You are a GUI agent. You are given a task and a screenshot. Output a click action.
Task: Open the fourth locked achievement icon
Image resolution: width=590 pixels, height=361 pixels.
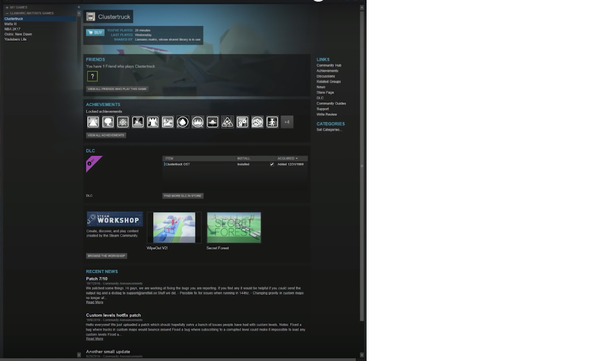(138, 122)
